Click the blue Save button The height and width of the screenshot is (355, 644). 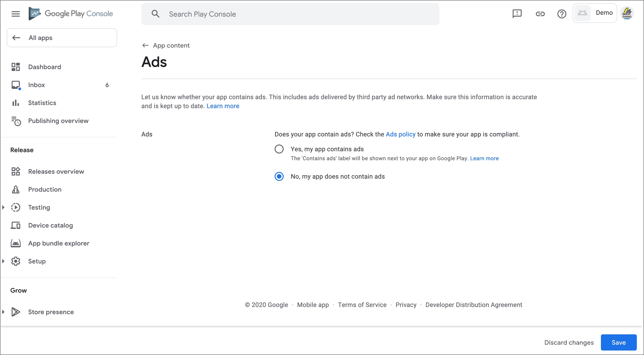coord(619,342)
